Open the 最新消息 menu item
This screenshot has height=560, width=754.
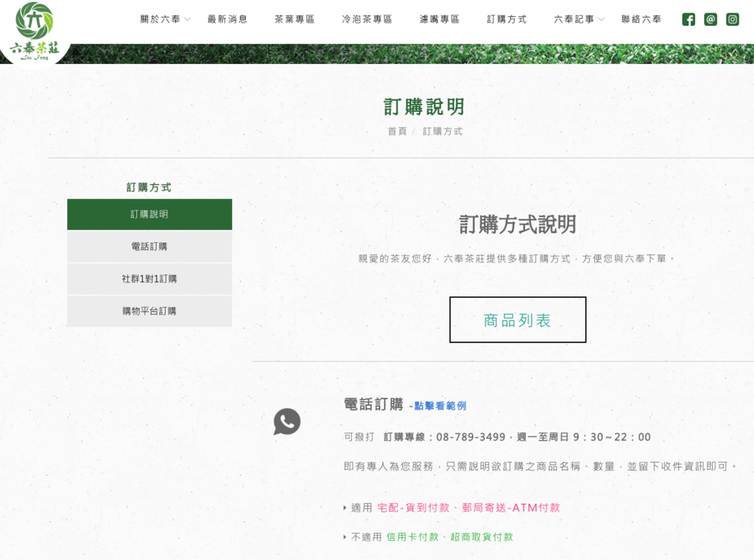(x=228, y=20)
